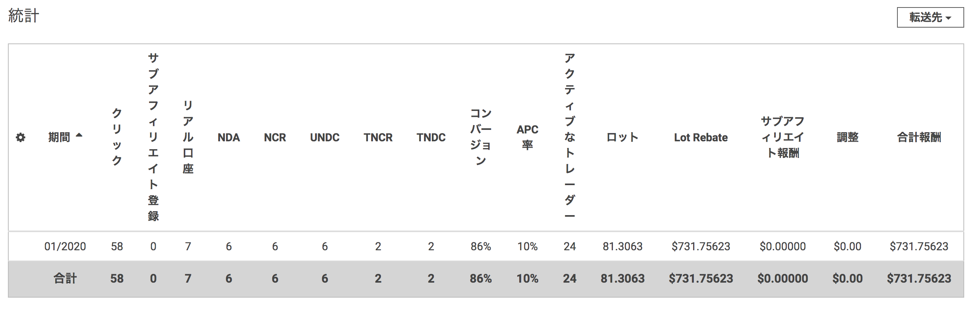Open the 転送先 dropdown button
This screenshot has width=980, height=315.
[x=930, y=17]
